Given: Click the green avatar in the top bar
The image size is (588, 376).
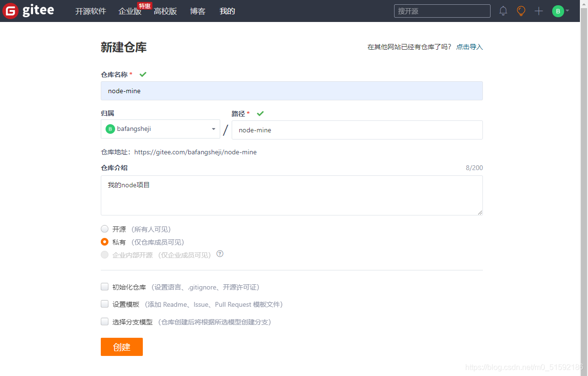Looking at the screenshot, I should [558, 11].
